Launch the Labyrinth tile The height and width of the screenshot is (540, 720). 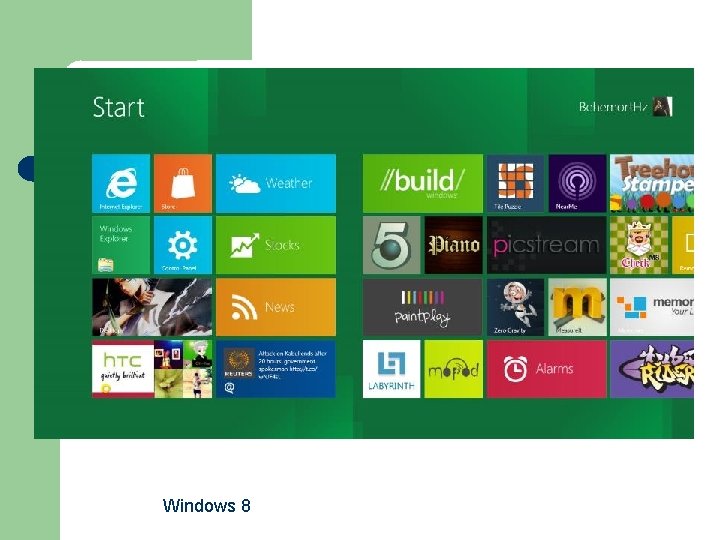pos(391,369)
